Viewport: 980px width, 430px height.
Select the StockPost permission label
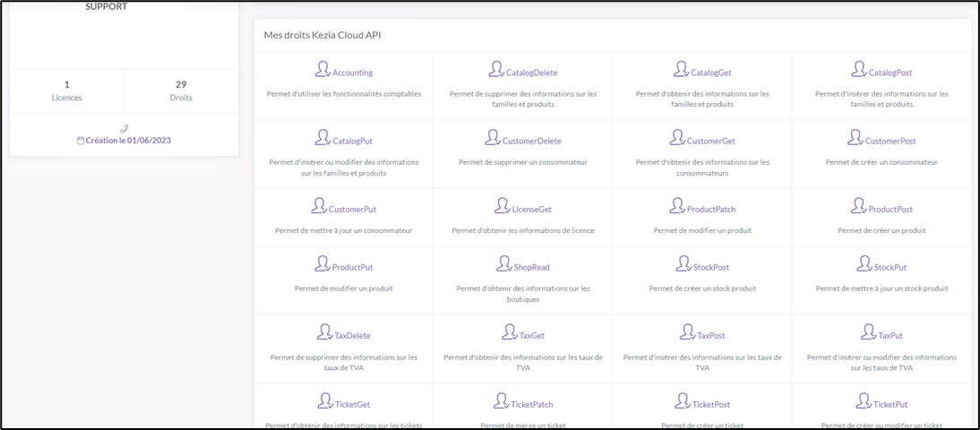coord(710,267)
